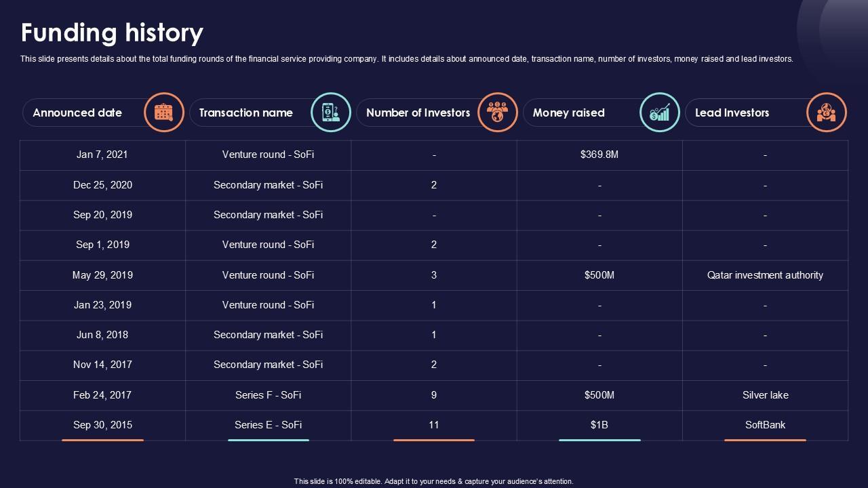
Task: Click the Silver lake investor cell
Action: 765,395
